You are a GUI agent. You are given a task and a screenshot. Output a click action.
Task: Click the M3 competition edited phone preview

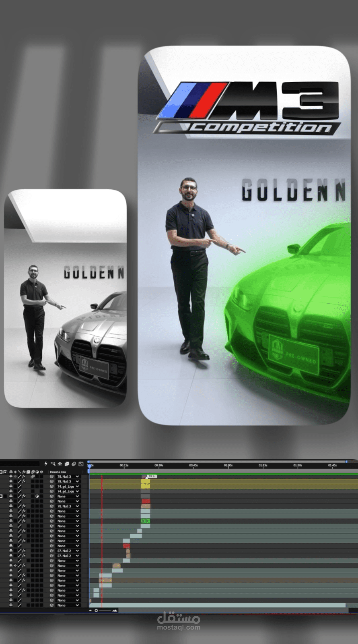click(x=244, y=235)
